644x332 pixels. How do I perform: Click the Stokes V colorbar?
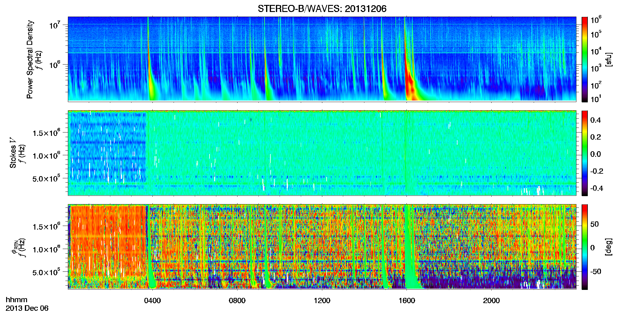coord(585,153)
